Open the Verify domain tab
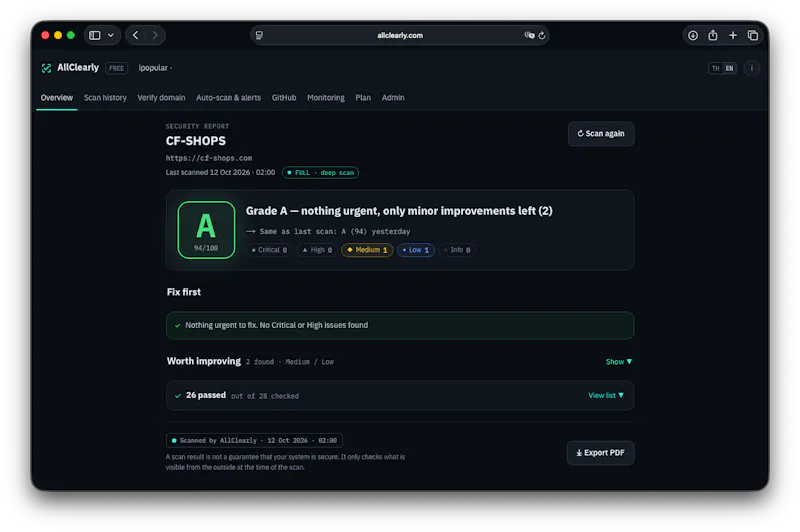800x532 pixels. coord(161,97)
